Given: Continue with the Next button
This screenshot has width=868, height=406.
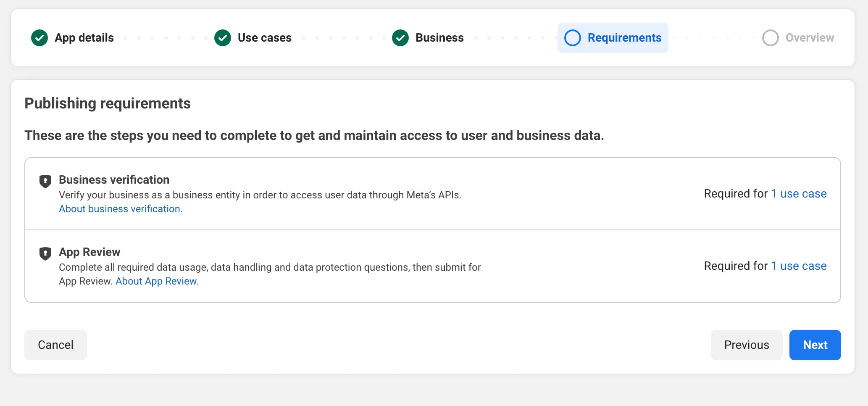Looking at the screenshot, I should (815, 345).
